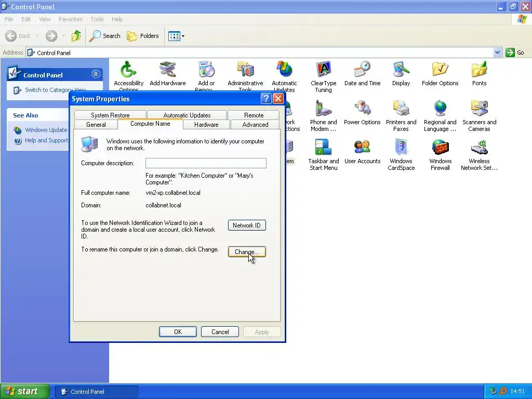Click the System Properties help question mark
Image resolution: width=532 pixels, height=399 pixels.
[x=266, y=99]
